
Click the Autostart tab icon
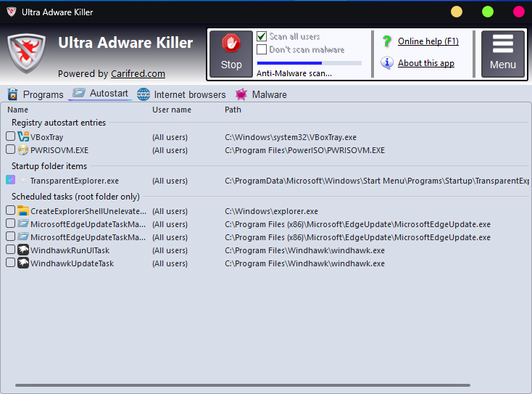(x=79, y=93)
